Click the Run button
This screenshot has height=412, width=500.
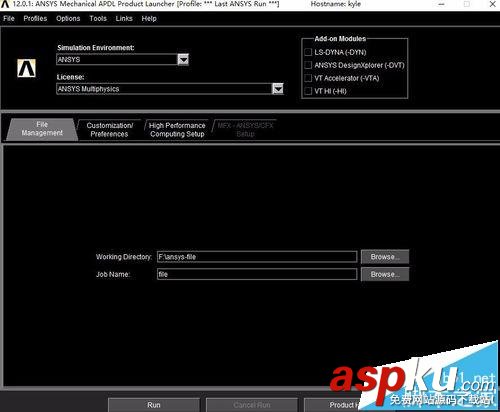tap(154, 405)
